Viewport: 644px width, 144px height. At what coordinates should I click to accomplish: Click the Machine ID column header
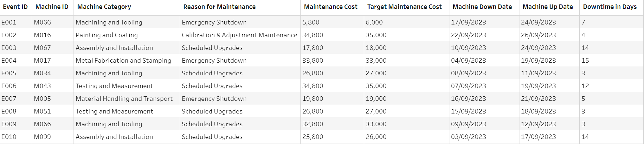(52, 7)
